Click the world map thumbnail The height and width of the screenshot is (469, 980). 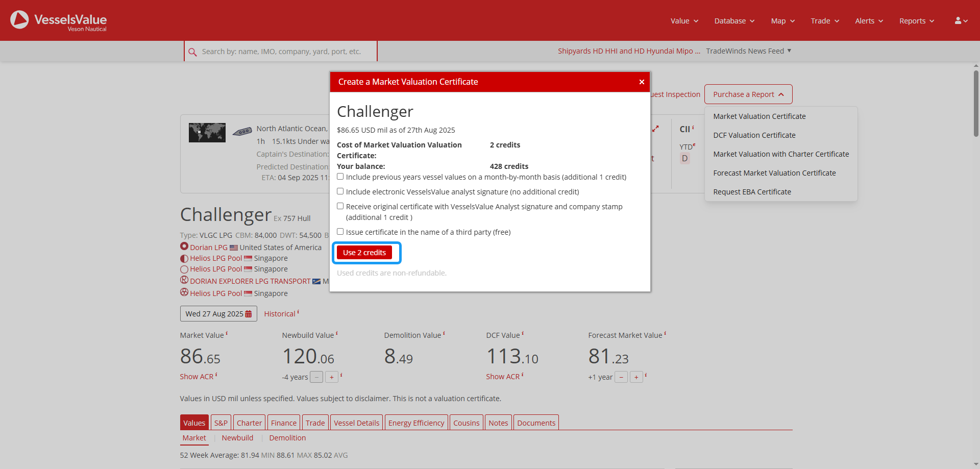coord(207,133)
